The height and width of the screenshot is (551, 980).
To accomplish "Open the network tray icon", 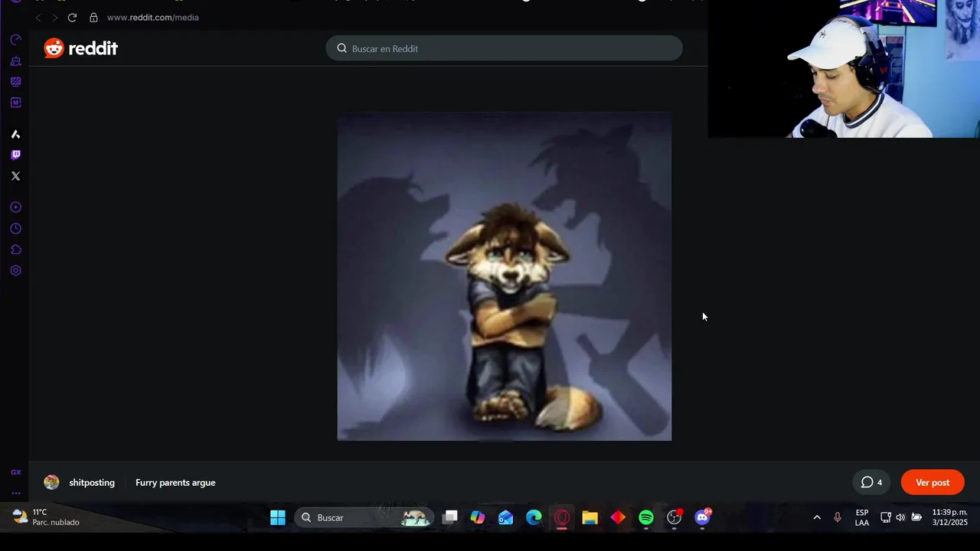I will click(x=886, y=518).
